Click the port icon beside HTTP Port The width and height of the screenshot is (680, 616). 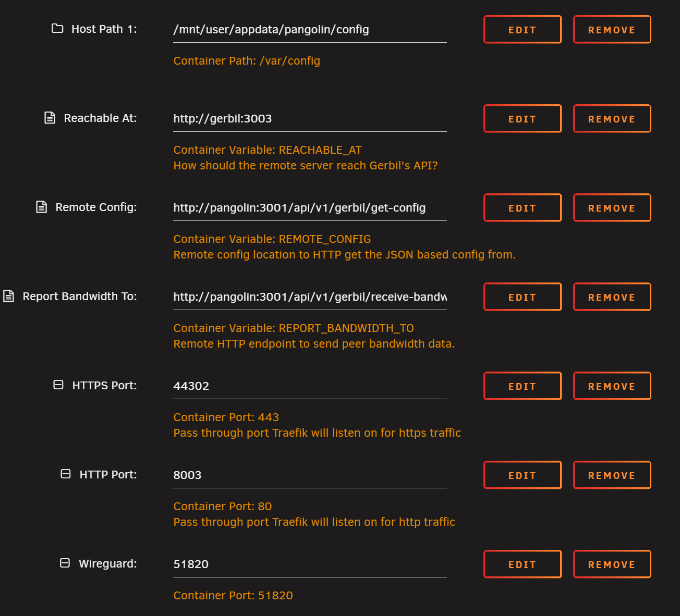(x=66, y=474)
